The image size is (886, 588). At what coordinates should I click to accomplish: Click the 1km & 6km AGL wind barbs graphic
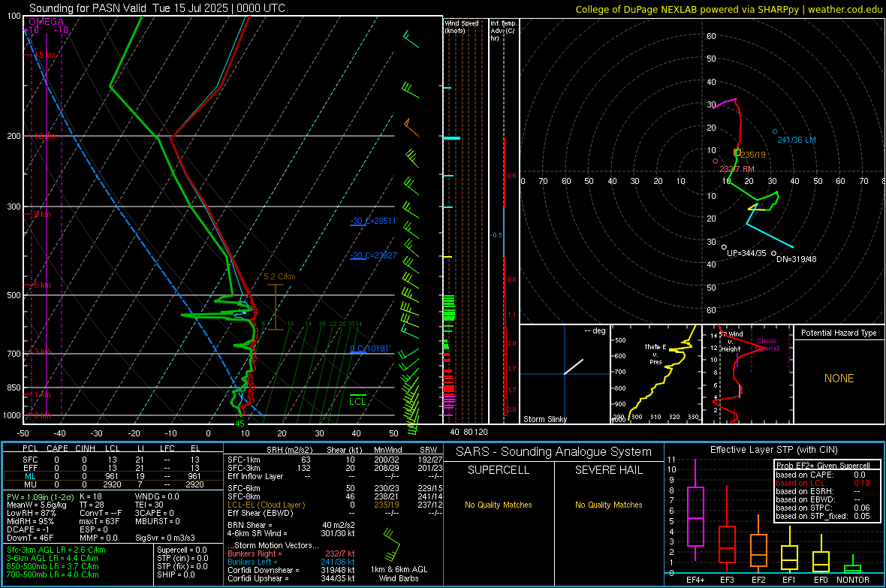tap(391, 544)
